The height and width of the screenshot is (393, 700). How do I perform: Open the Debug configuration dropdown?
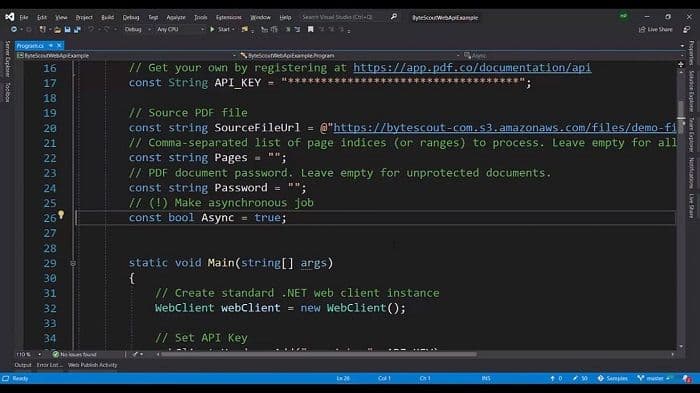tap(137, 29)
